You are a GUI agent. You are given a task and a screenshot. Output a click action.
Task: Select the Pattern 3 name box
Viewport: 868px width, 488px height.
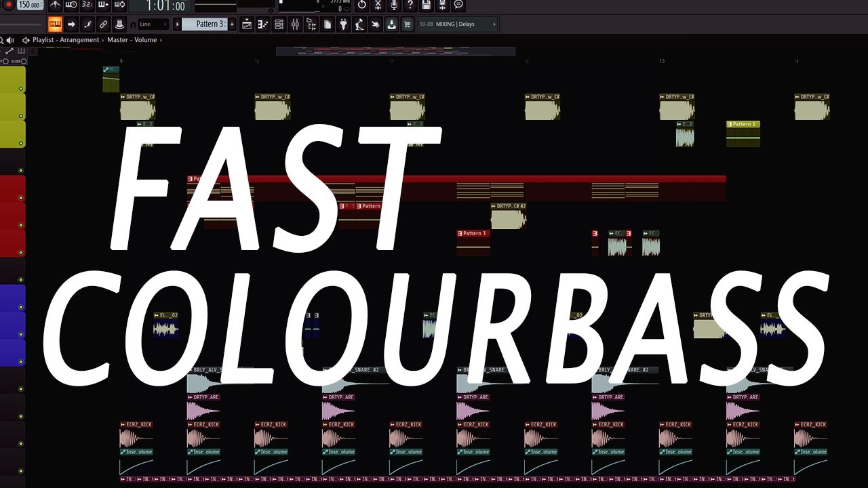[x=204, y=24]
